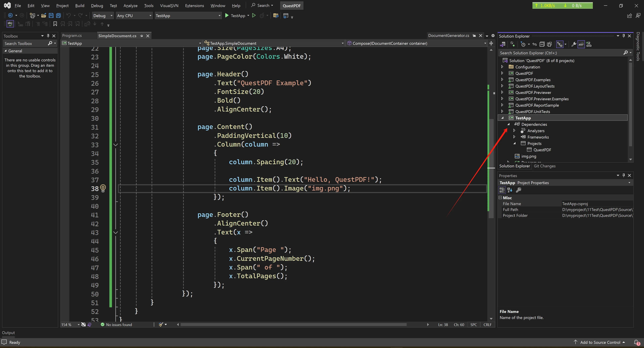Toggle Preview Selected Items button
This screenshot has height=348, width=644.
(x=581, y=44)
